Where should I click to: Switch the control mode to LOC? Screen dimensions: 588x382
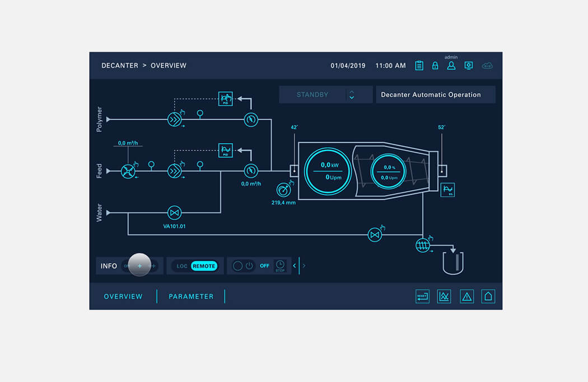point(182,266)
